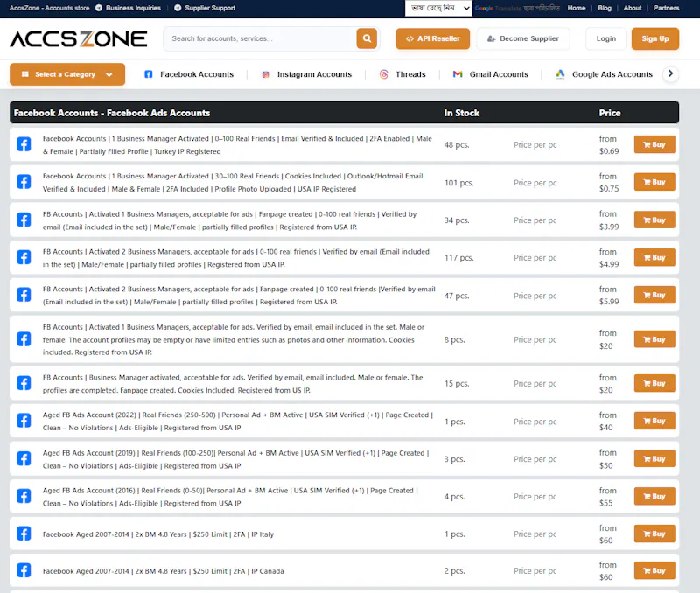Click the Price column header
The image size is (700, 593).
(x=610, y=113)
